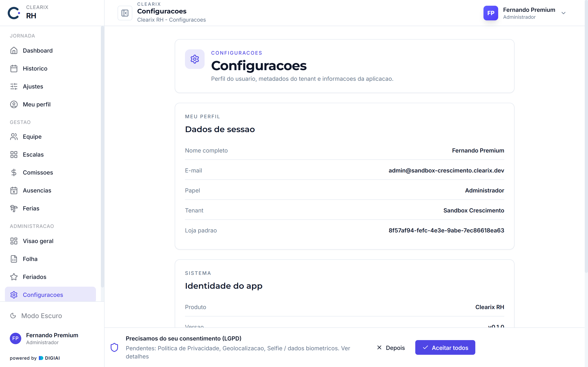The height and width of the screenshot is (367, 588).
Task: Click the Feriados star icon
Action: 14,277
